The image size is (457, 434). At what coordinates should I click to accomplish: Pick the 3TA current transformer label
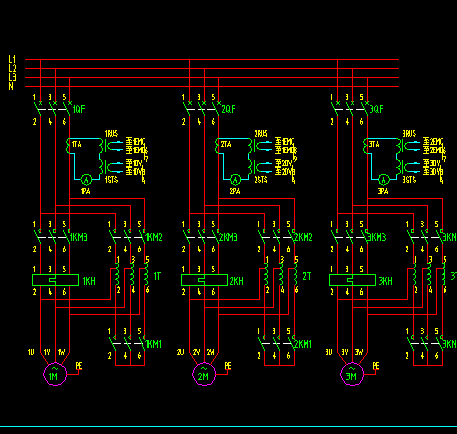point(374,144)
